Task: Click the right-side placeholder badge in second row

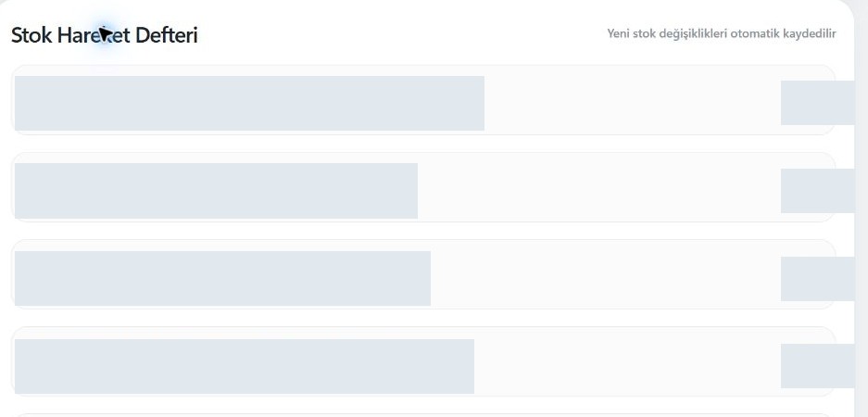Action: click(817, 191)
